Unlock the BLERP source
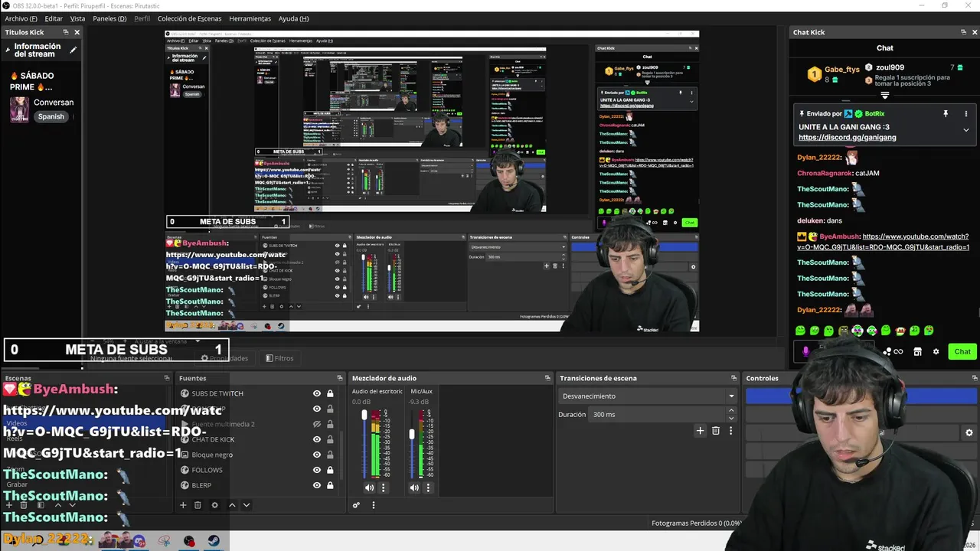Screen dimensions: 980x551 tap(330, 485)
